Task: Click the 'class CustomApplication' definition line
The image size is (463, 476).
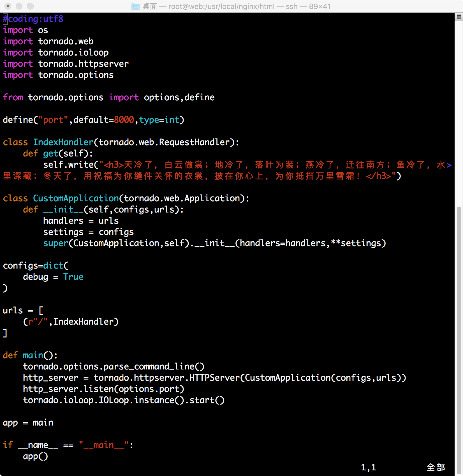Action: tap(126, 198)
